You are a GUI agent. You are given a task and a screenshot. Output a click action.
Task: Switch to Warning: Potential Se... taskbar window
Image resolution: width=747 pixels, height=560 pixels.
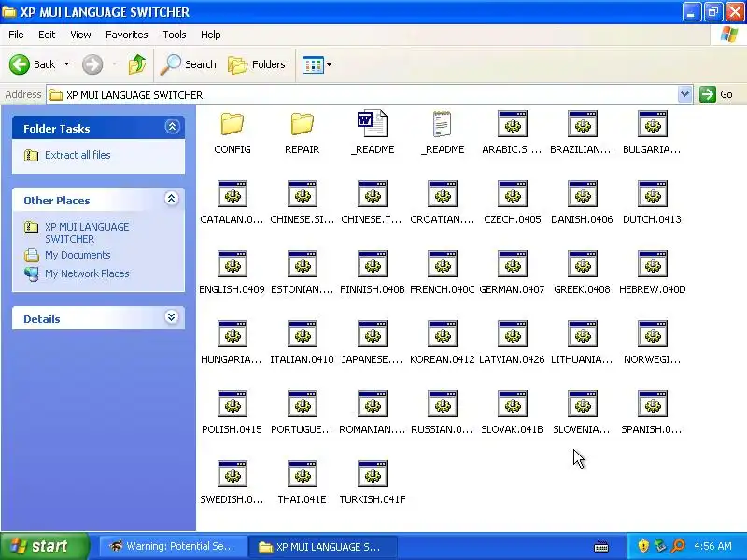tap(174, 546)
